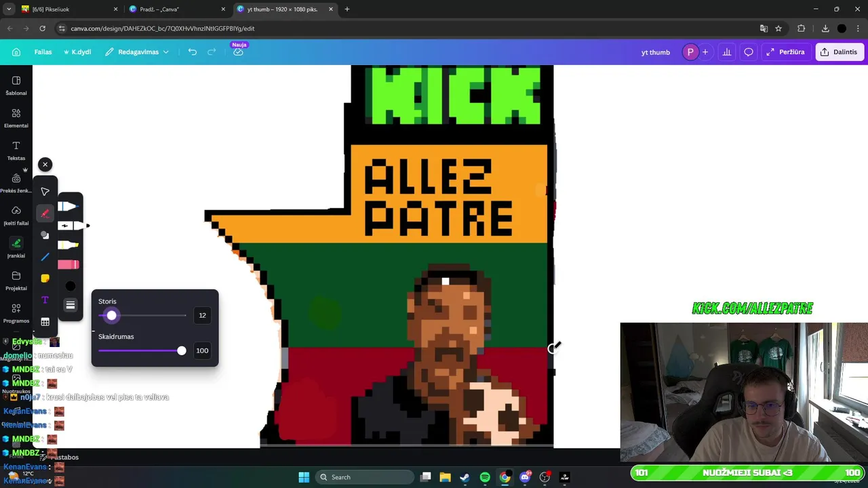Click the taskbar Search box
Image resolution: width=868 pixels, height=488 pixels.
(365, 477)
